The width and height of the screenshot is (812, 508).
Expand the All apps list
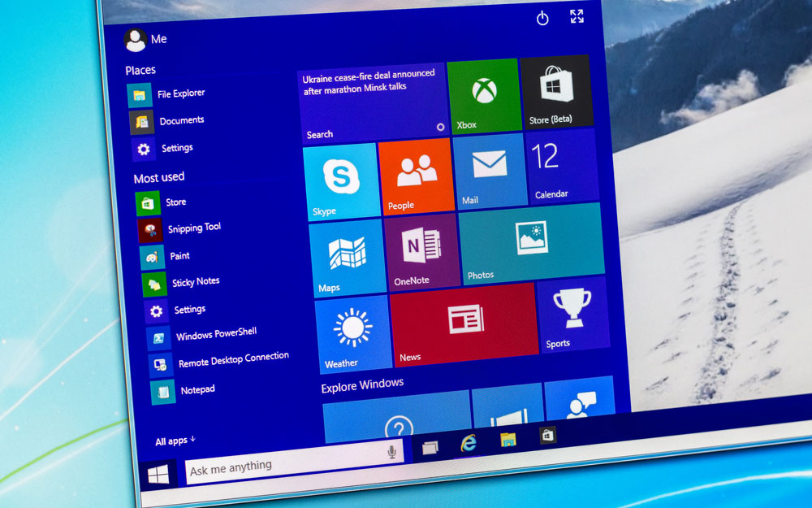pos(175,441)
